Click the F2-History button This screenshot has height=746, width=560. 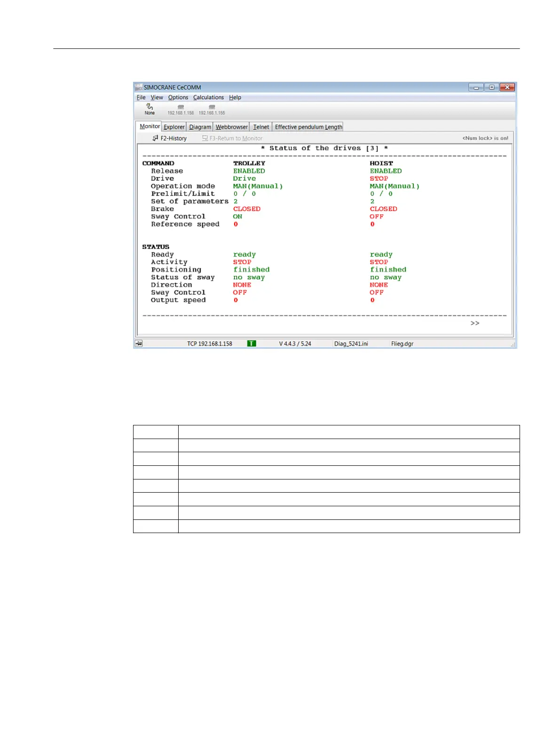point(170,138)
